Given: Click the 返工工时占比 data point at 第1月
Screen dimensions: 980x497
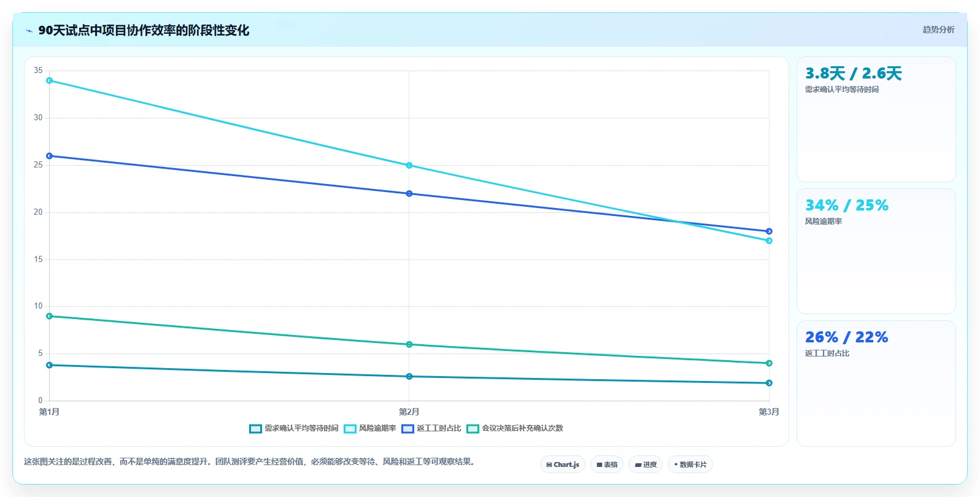Looking at the screenshot, I should click(50, 156).
